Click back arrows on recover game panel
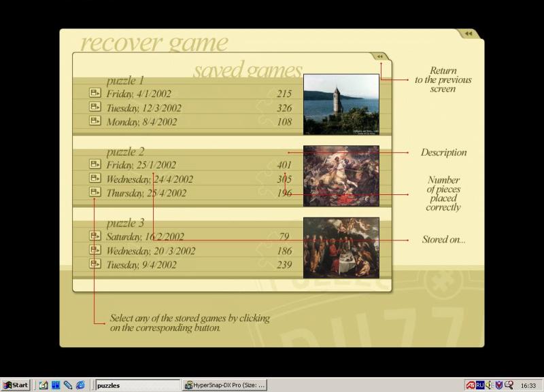Viewport: 544px width, 392px height. point(468,33)
